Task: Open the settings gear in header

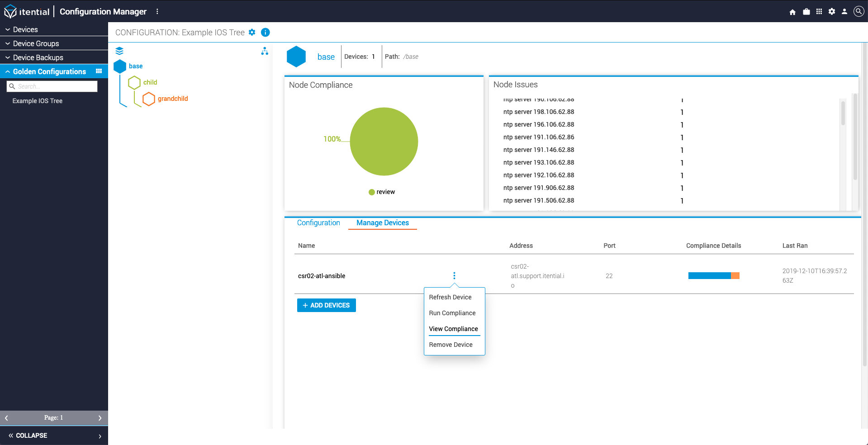Action: click(x=832, y=11)
